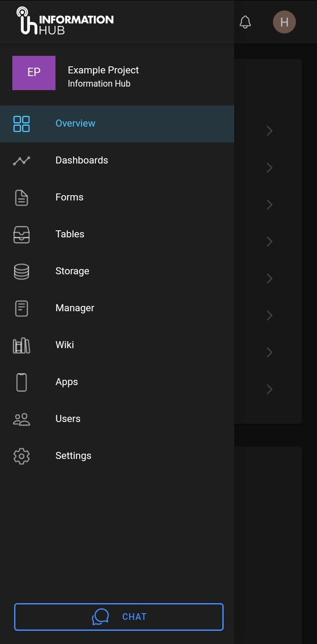The image size is (317, 644).
Task: Click the Example Project title
Action: pos(103,70)
